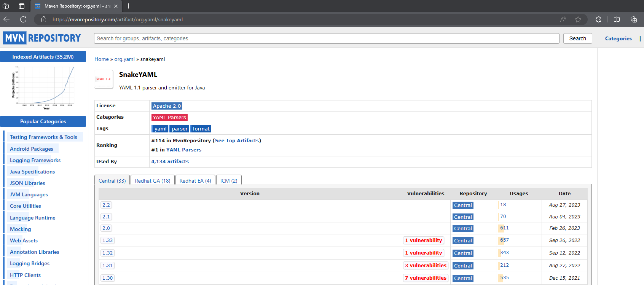Open YAML Parsers ranking link
Screen dimensions: 644x285
coord(184,150)
